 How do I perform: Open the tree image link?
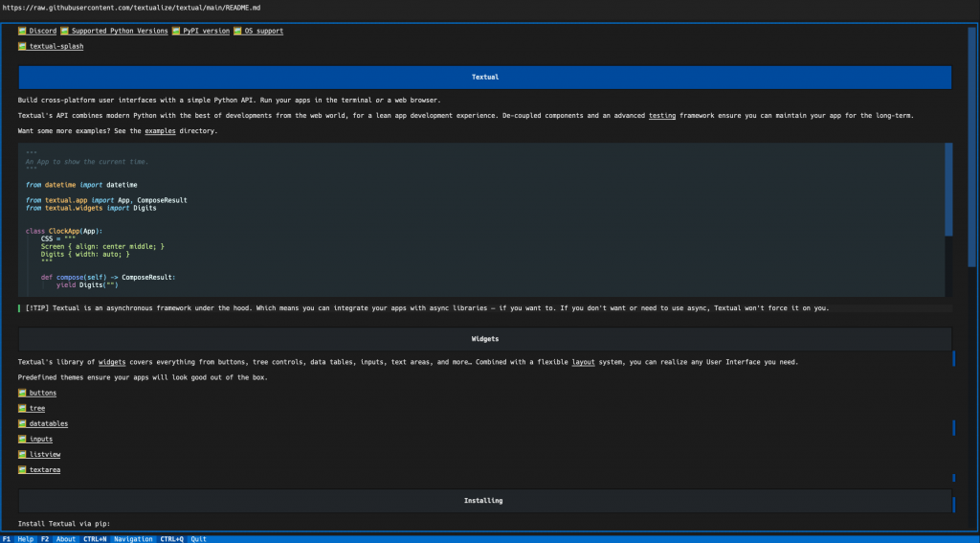tap(37, 408)
